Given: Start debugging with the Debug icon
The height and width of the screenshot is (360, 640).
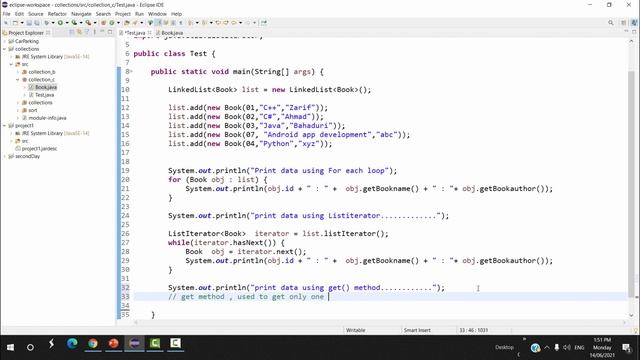Looking at the screenshot, I should pos(47,23).
